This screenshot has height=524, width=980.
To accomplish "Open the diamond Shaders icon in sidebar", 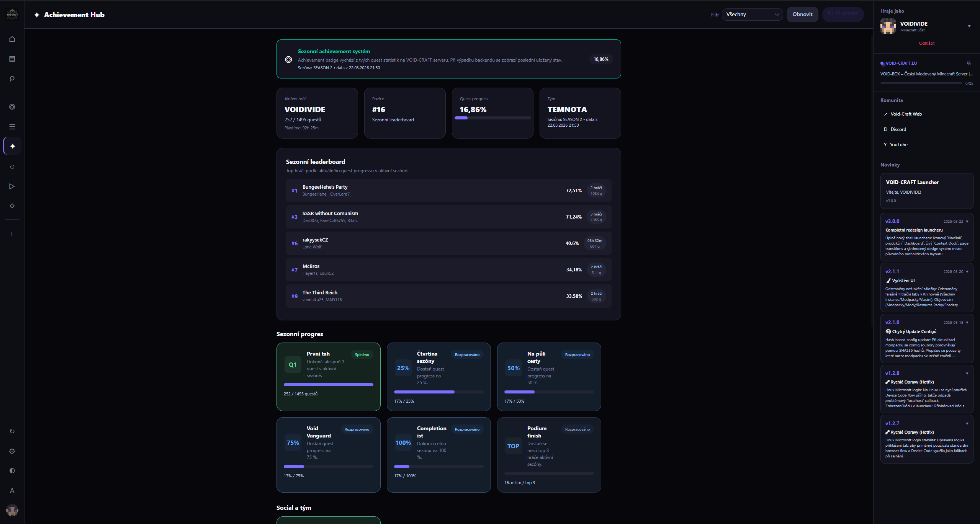I will click(x=12, y=206).
